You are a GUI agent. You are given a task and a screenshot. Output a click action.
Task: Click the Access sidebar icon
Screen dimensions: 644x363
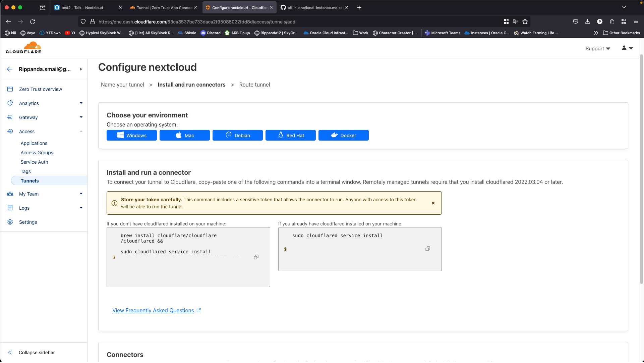pyautogui.click(x=10, y=131)
